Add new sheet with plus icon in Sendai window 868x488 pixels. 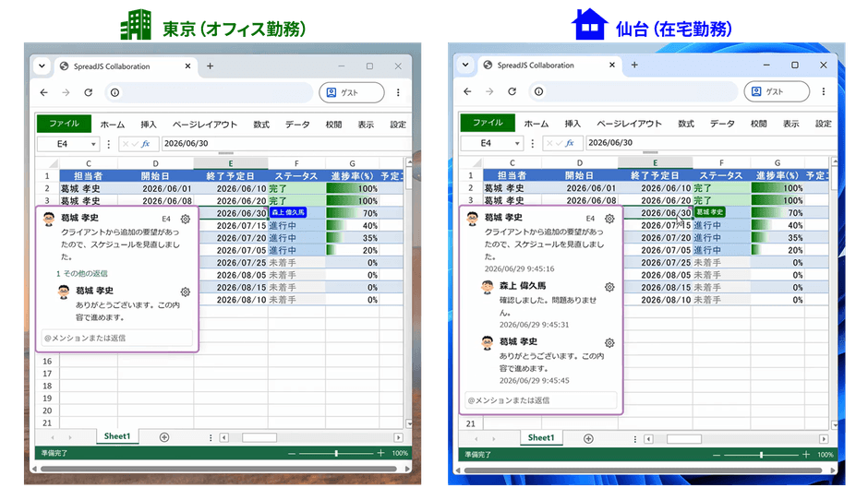[x=588, y=439]
